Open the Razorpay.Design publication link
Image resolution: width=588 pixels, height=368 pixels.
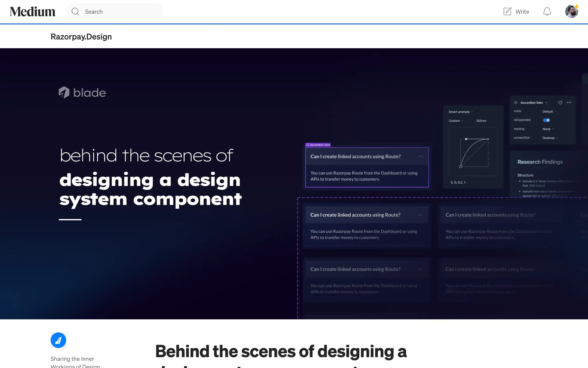81,37
